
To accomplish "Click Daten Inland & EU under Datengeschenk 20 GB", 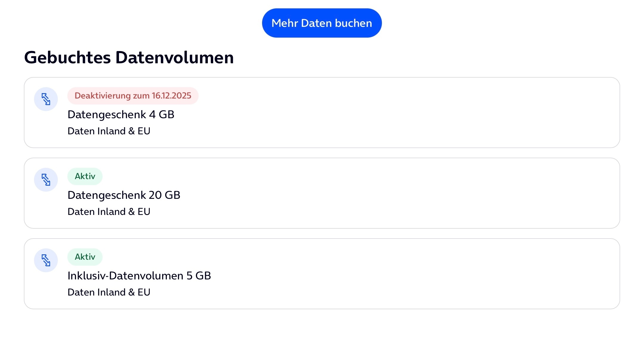I will tap(109, 212).
